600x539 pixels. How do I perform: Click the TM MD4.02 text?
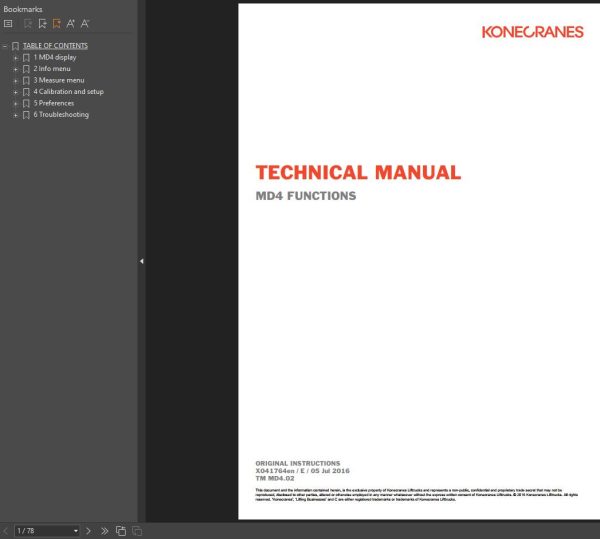(275, 479)
